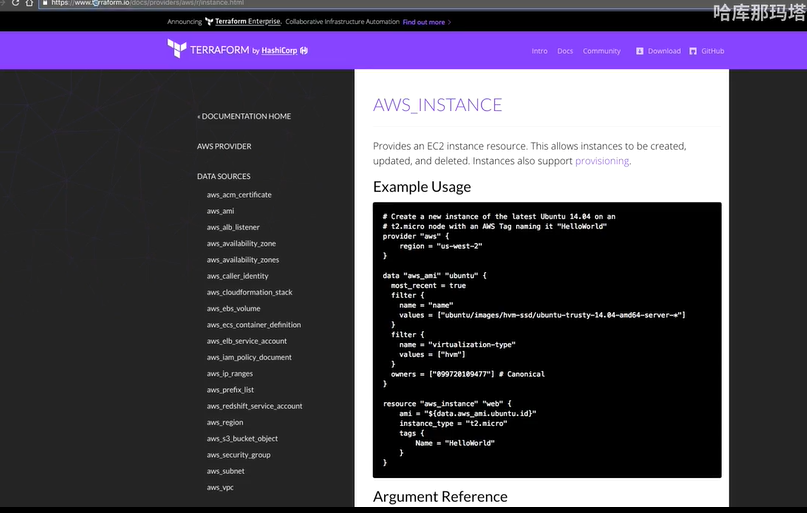Click the GitHub icon in navigation
Screen dimensions: 807x513
coord(693,51)
